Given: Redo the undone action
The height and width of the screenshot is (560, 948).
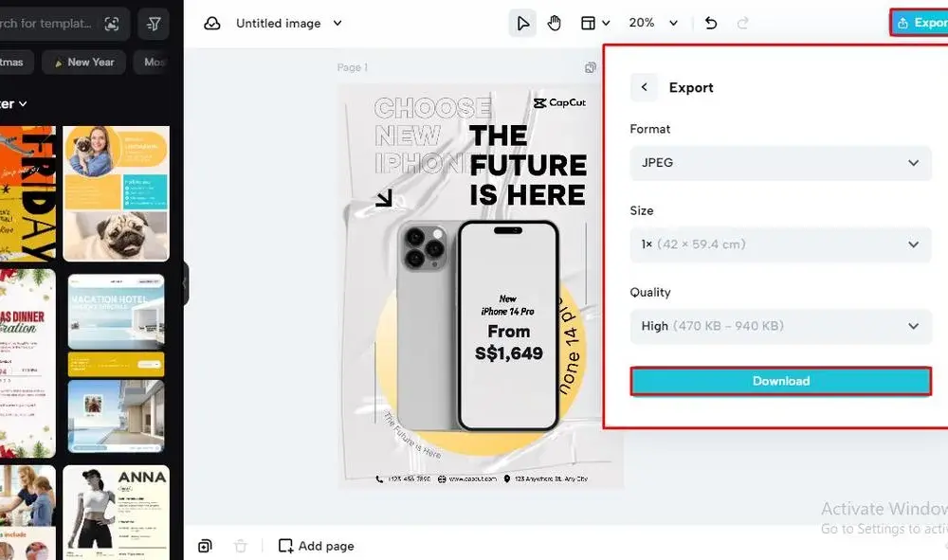Looking at the screenshot, I should click(742, 23).
